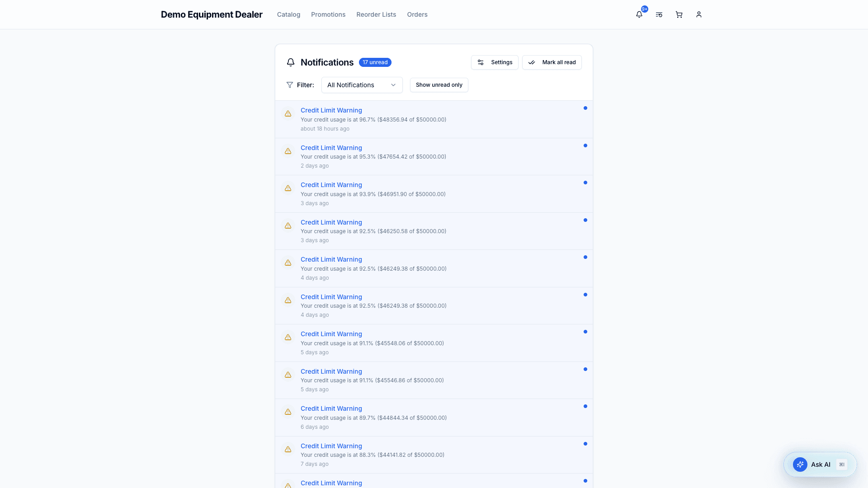Click unread dot on $45548.06 notification
868x488 pixels.
[585, 332]
